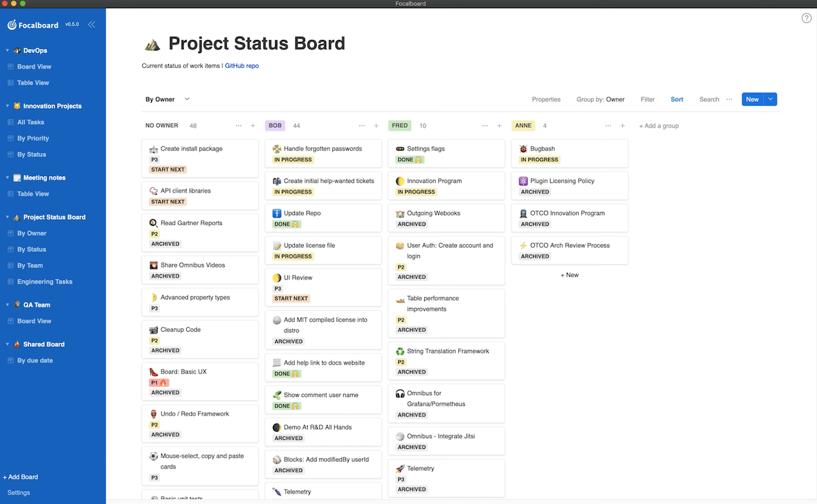
Task: Open the ANNE column options (···) icon
Action: [608, 126]
